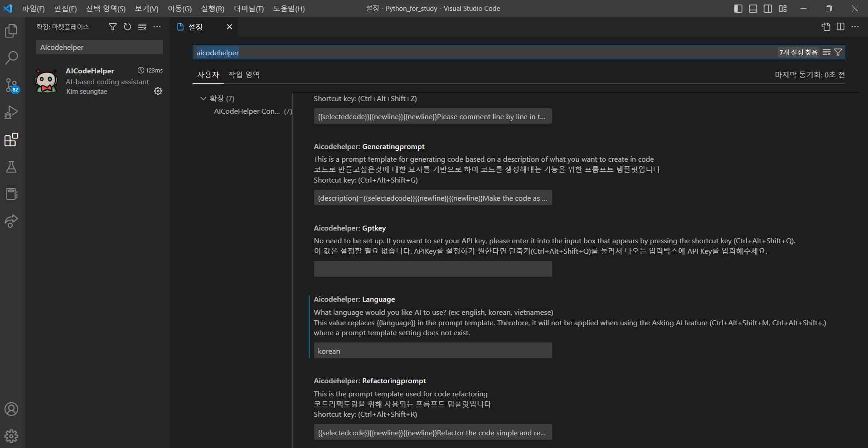The height and width of the screenshot is (448, 868).
Task: Close the 설정 settings tab
Action: pos(229,27)
